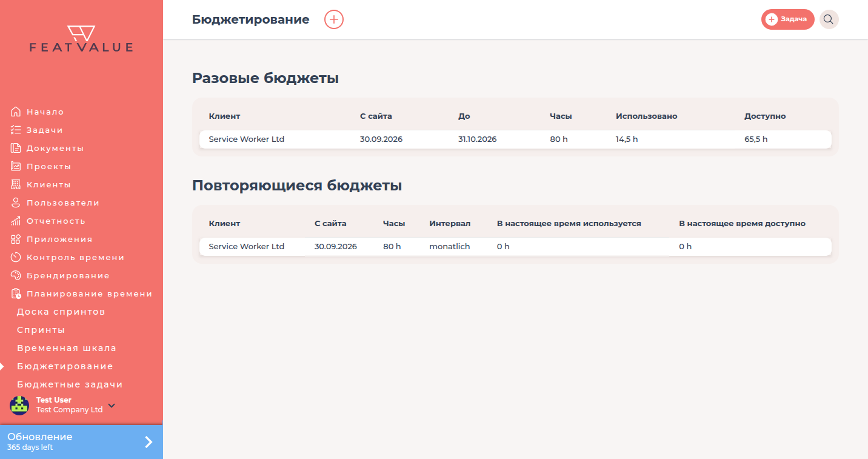This screenshot has height=459, width=868.
Task: Click the Использовано column header
Action: pos(646,116)
